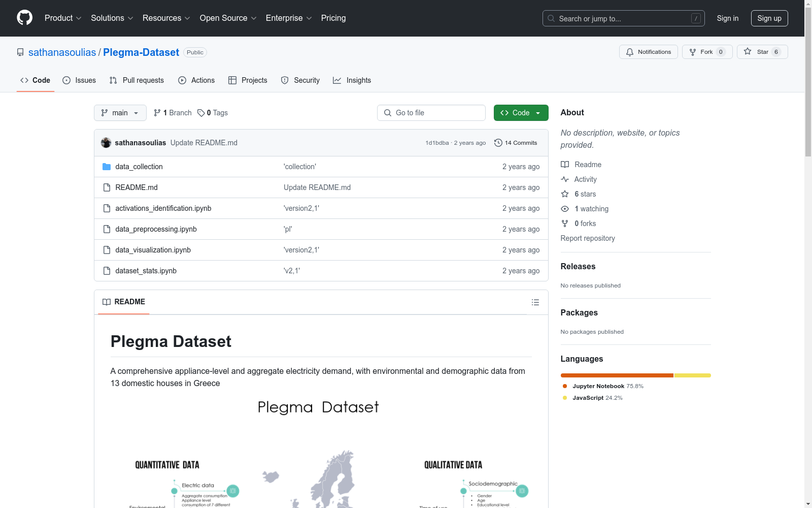Click the search magnifier icon in header
The width and height of the screenshot is (812, 508).
(551, 18)
